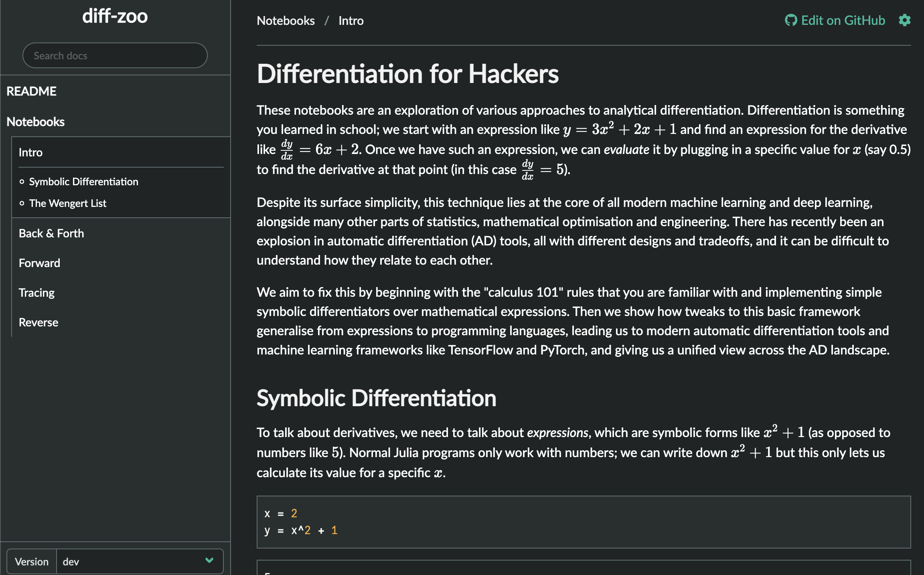924x575 pixels.
Task: Open the Forward notebook page
Action: click(39, 263)
